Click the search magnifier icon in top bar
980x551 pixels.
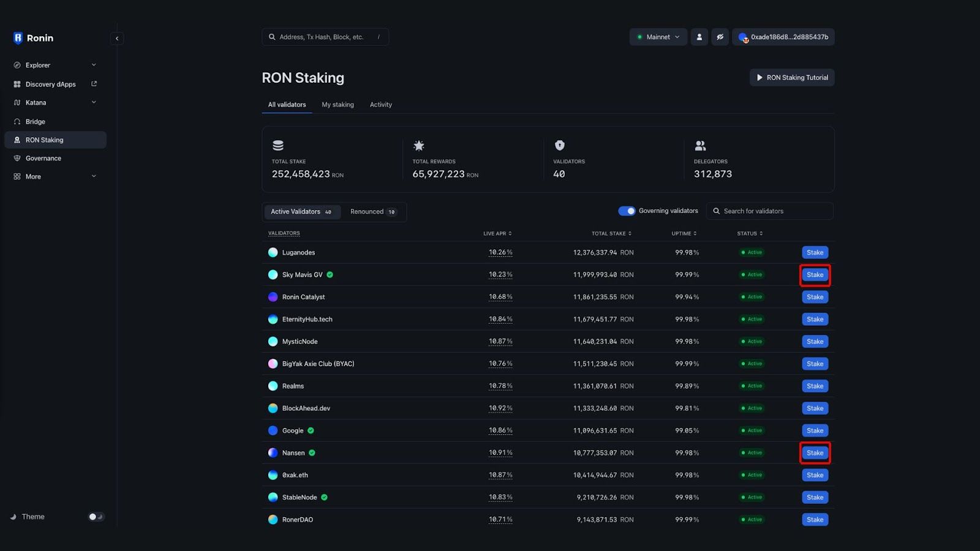(x=272, y=37)
